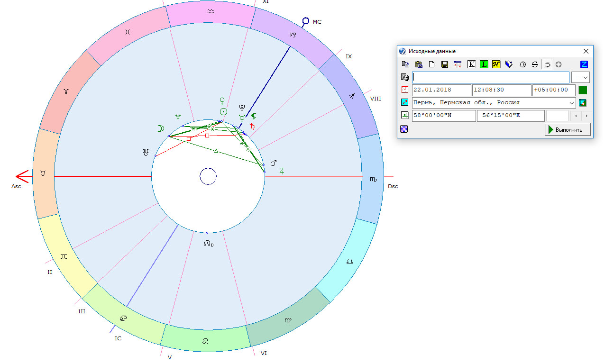Image resolution: width=614 pixels, height=364 pixels.
Task: Open the calendar table icon
Action: pyautogui.click(x=458, y=64)
